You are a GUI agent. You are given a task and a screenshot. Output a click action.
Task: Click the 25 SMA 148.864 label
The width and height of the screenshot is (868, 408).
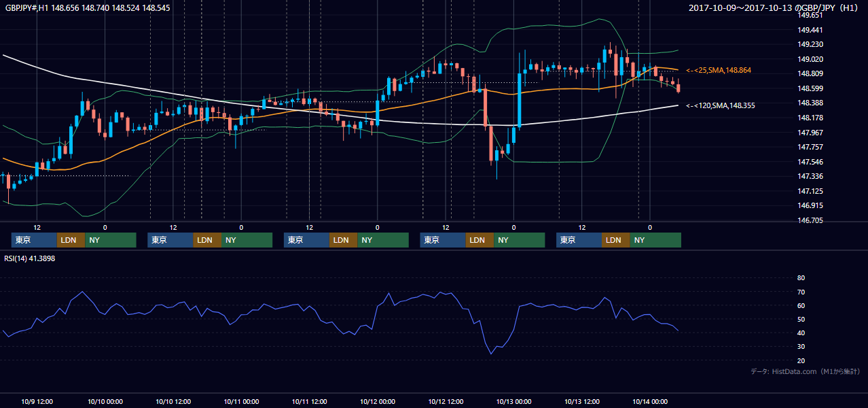pyautogui.click(x=719, y=70)
